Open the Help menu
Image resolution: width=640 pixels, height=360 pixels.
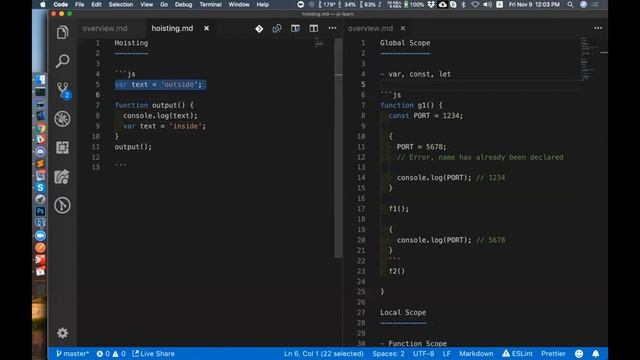(262, 4)
